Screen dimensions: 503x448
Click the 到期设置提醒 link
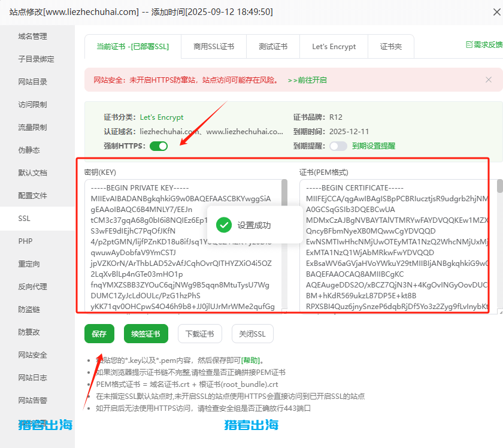[x=374, y=146]
